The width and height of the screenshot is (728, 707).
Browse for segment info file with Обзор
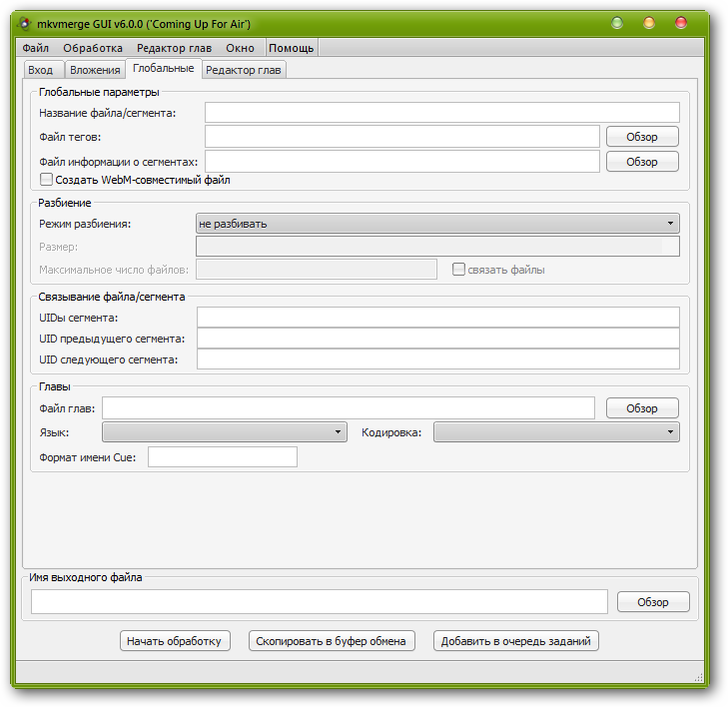642,162
